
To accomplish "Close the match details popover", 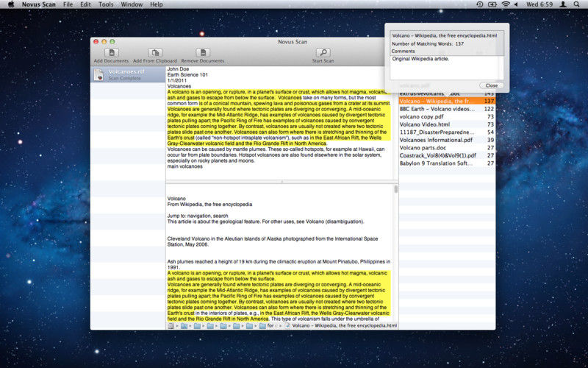I will point(491,85).
